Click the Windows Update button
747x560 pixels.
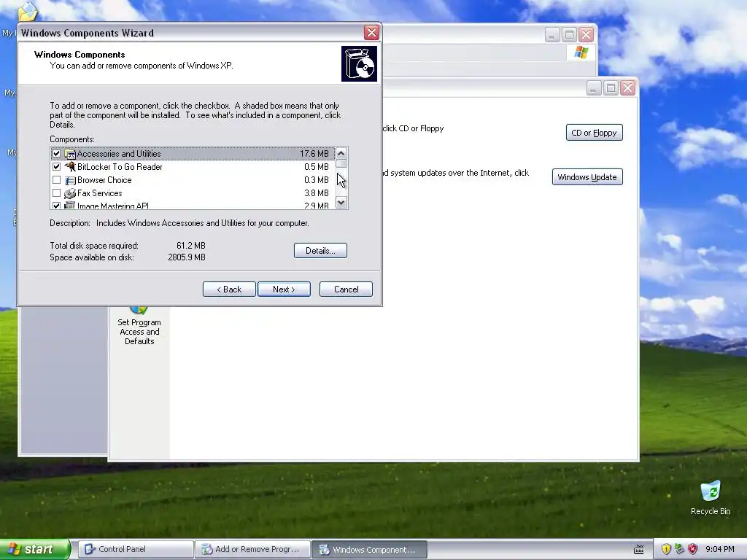click(587, 177)
